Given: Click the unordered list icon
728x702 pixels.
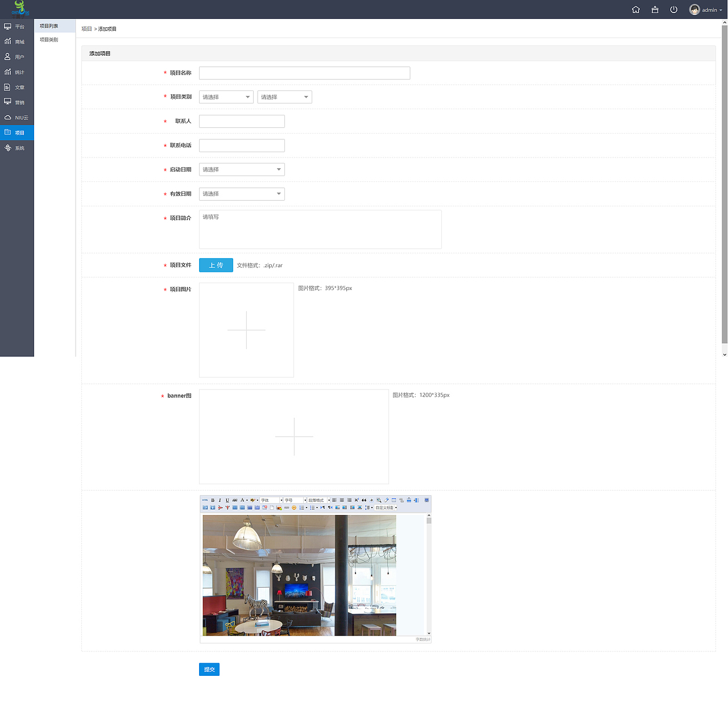Looking at the screenshot, I should click(x=313, y=508).
